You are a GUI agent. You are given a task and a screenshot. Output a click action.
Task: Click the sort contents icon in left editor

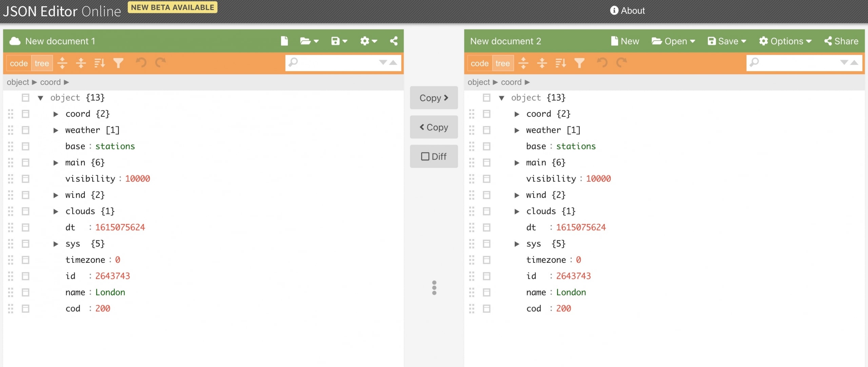point(100,63)
